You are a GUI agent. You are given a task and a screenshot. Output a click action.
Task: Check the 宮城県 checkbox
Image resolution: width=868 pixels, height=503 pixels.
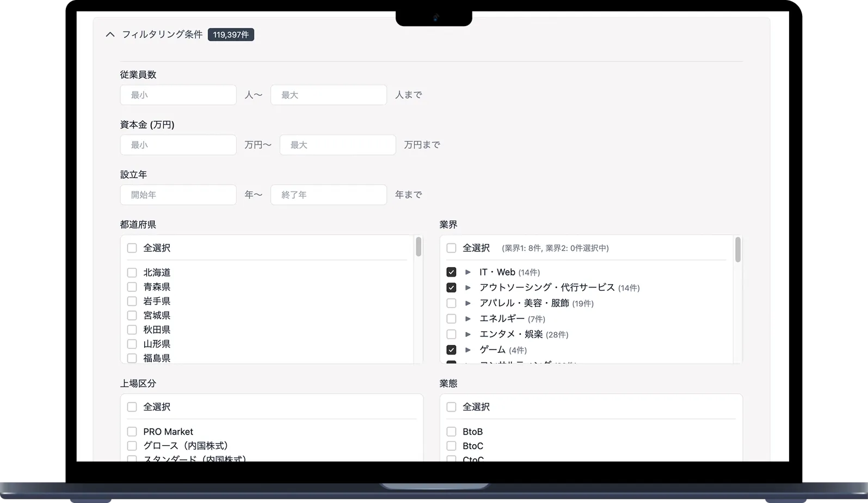132,315
